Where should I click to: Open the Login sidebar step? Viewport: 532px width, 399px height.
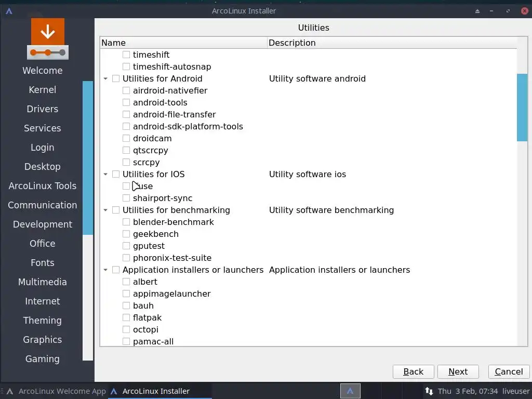click(x=43, y=148)
